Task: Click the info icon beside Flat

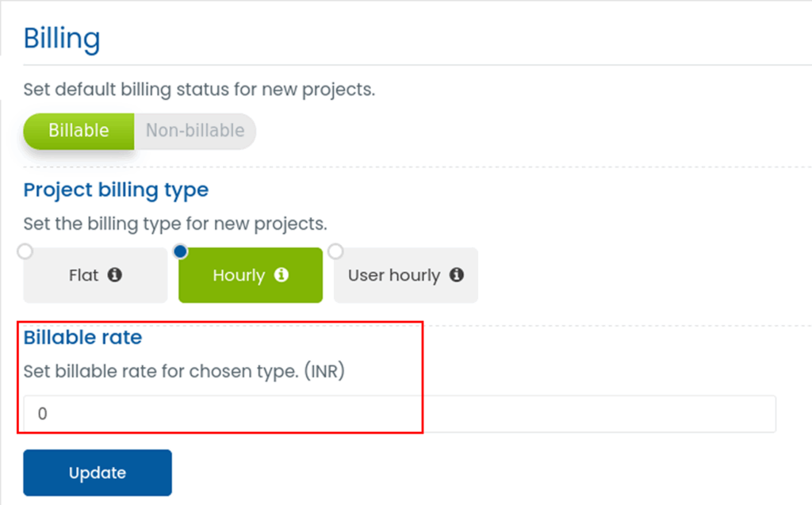Action: pyautogui.click(x=115, y=275)
